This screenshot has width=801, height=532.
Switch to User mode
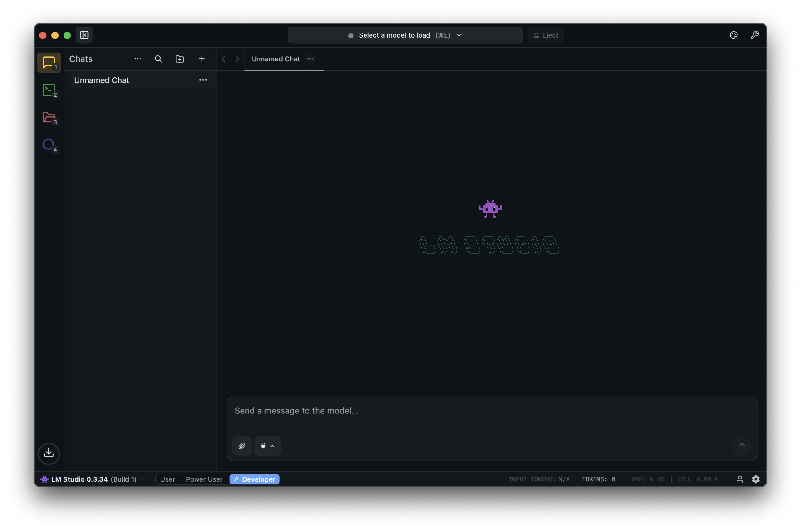click(167, 479)
